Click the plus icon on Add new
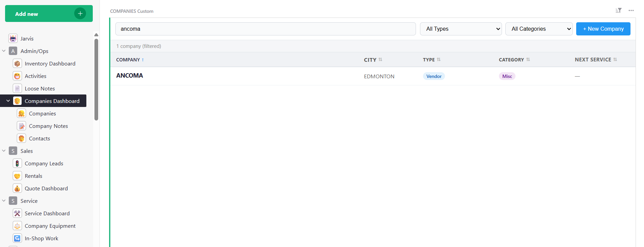The image size is (644, 247). point(80,13)
